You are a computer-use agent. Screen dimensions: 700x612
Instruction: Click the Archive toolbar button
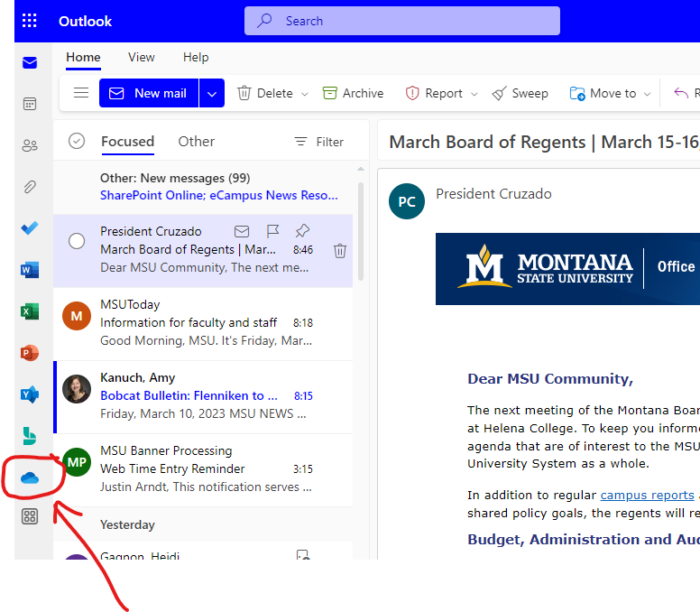click(x=353, y=93)
